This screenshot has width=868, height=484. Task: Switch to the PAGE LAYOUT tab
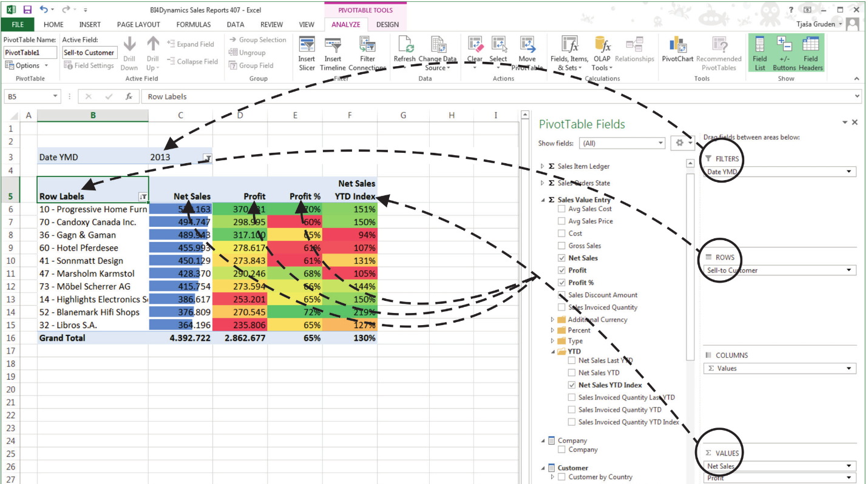[138, 25]
